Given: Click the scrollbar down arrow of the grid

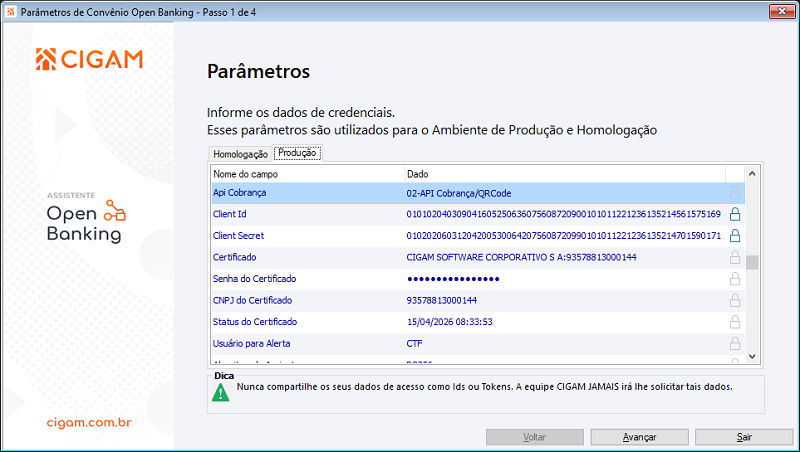Looking at the screenshot, I should pos(752,357).
